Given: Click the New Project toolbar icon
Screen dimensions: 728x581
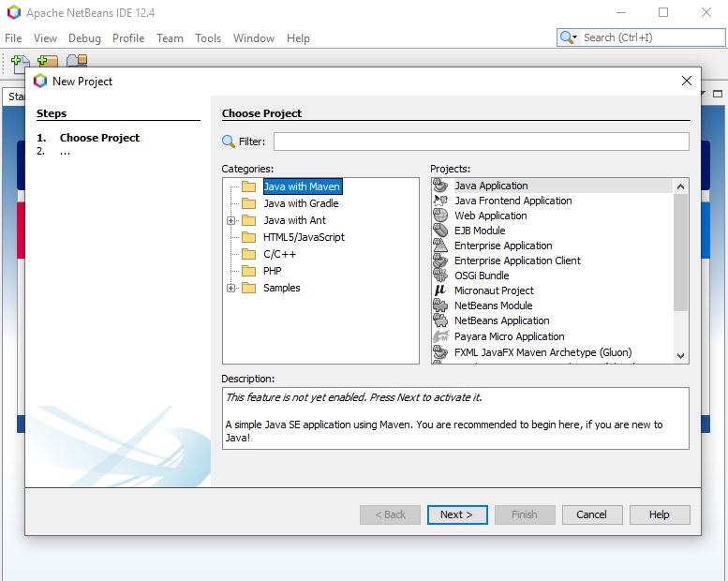Looking at the screenshot, I should tap(48, 61).
